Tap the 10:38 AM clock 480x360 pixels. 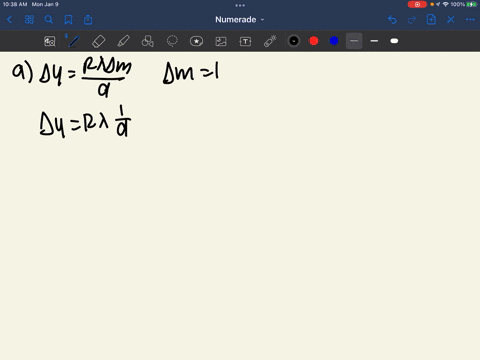[x=15, y=4]
